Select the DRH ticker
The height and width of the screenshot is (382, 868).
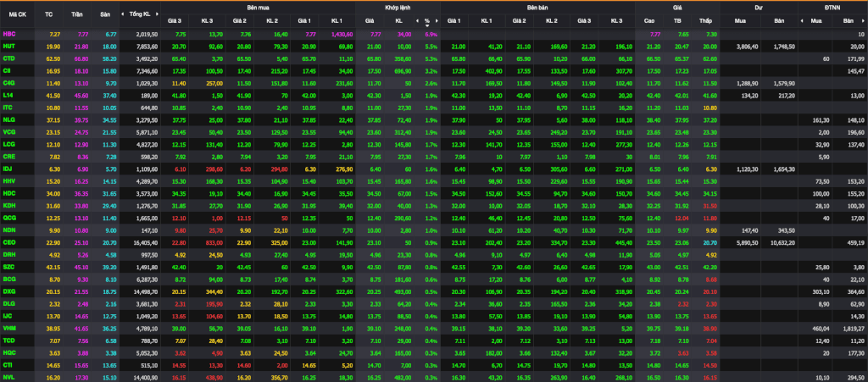point(8,254)
